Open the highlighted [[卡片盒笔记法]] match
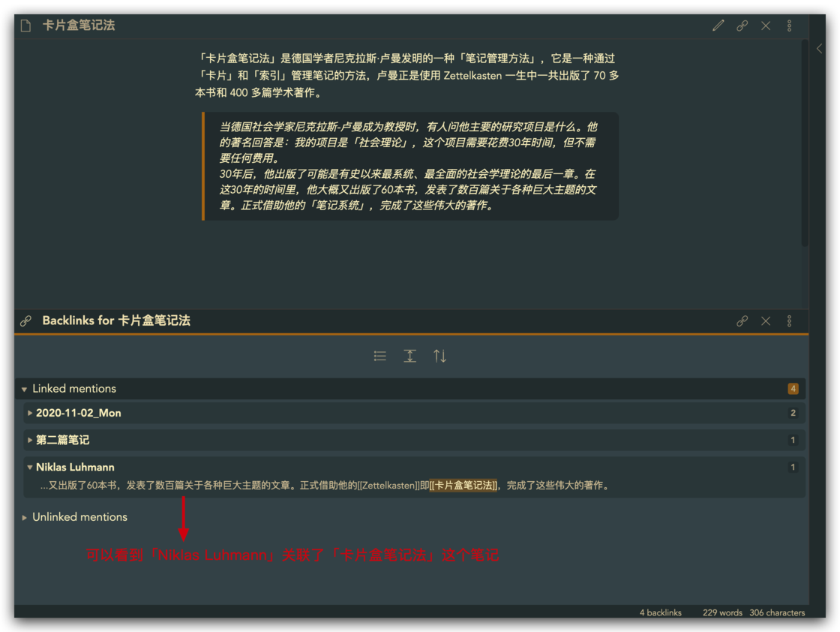Image resolution: width=840 pixels, height=632 pixels. (463, 485)
